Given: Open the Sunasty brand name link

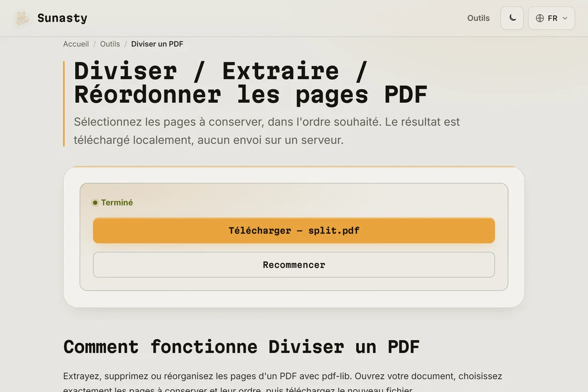Looking at the screenshot, I should (62, 18).
